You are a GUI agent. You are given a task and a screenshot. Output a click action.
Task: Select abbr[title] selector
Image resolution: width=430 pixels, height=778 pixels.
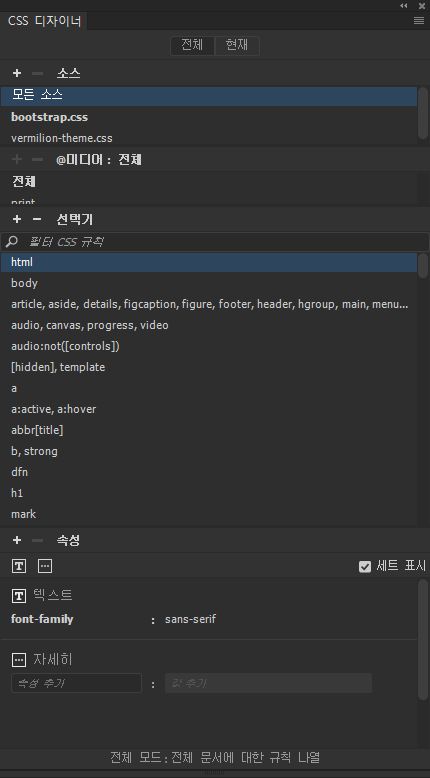[x=209, y=430]
